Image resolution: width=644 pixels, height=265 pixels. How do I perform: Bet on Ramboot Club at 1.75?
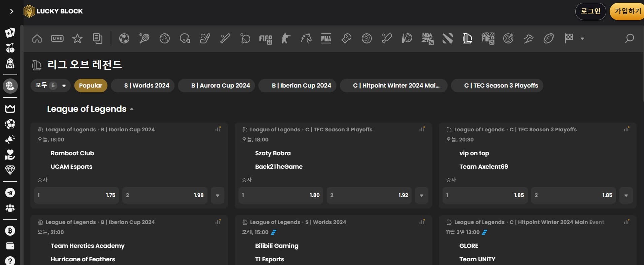click(76, 195)
